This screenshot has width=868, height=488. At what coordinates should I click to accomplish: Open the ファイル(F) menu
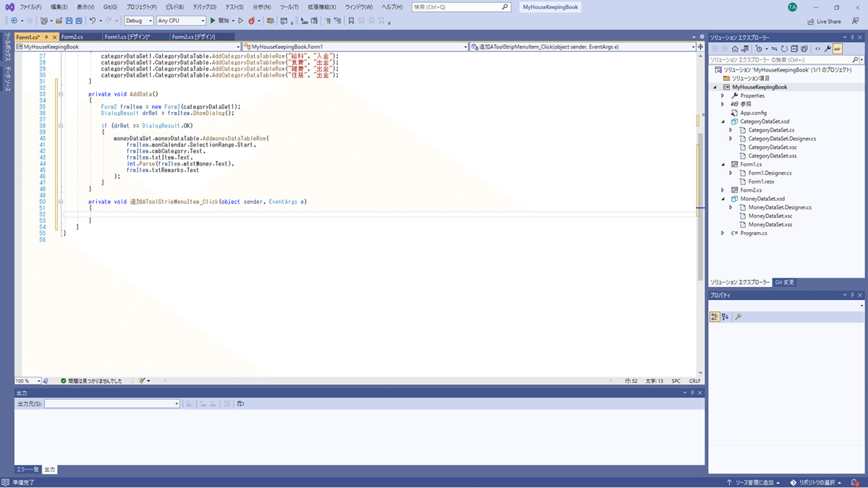(x=30, y=7)
